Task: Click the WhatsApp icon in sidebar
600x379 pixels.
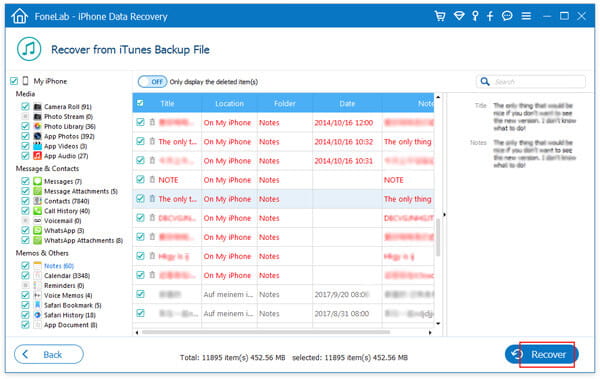Action: 37,230
